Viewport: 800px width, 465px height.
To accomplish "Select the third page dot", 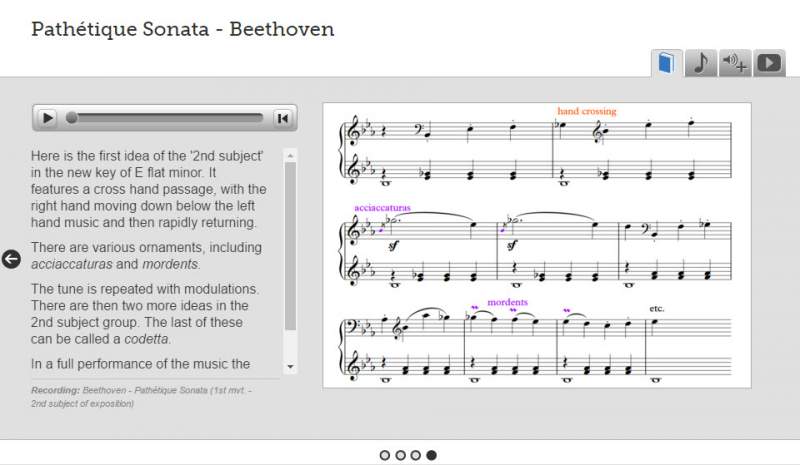I will click(416, 455).
